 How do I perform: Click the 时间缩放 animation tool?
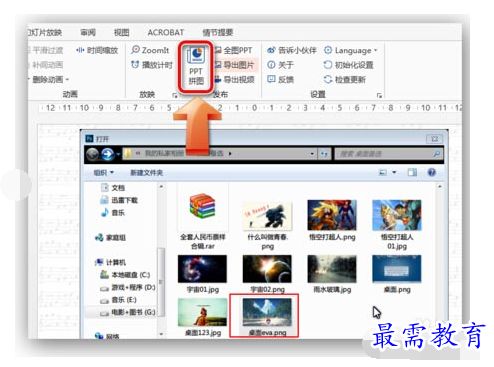97,50
